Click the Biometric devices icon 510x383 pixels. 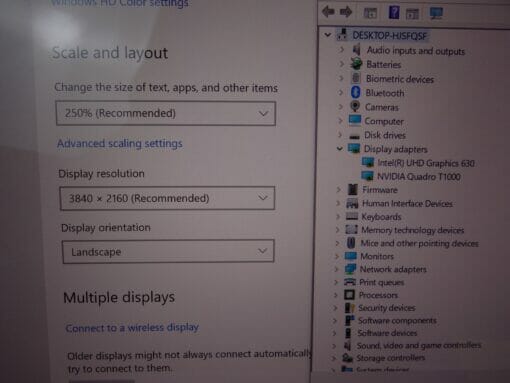click(356, 78)
